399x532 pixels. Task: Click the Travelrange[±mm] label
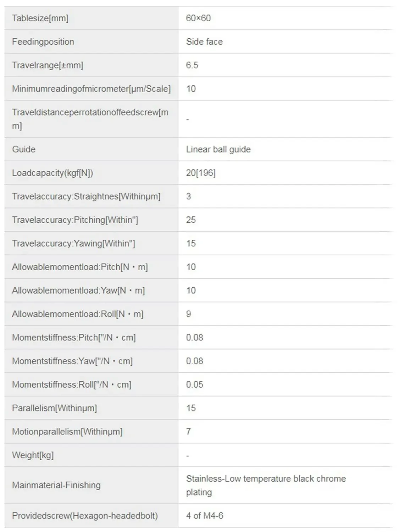click(x=48, y=65)
